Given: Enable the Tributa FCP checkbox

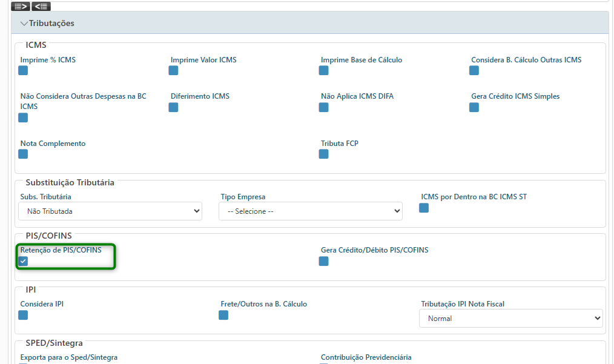Looking at the screenshot, I should (x=324, y=154).
